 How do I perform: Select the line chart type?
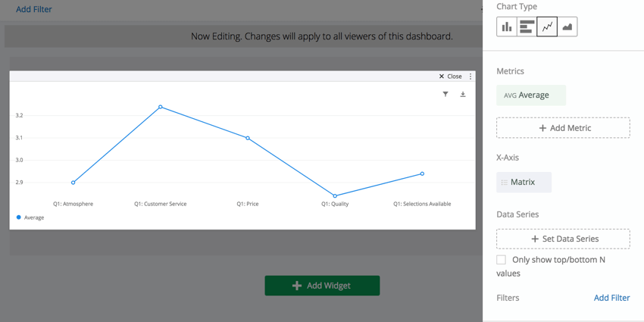[547, 27]
